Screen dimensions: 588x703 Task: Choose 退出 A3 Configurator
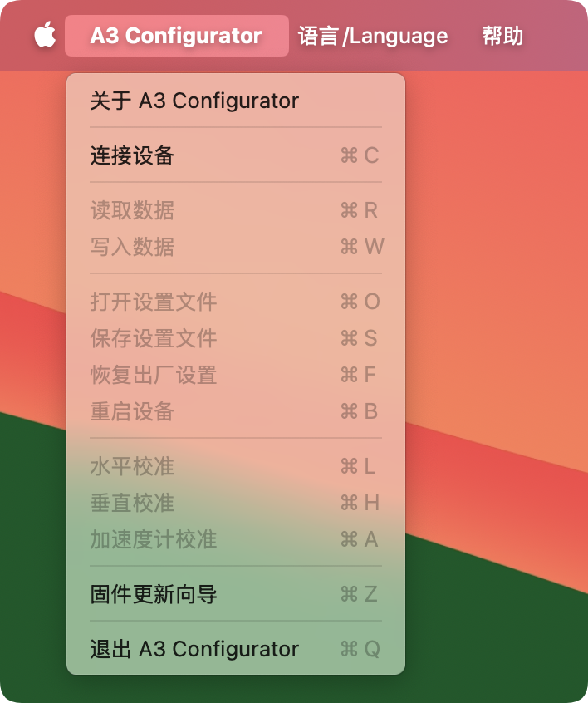[x=194, y=649]
